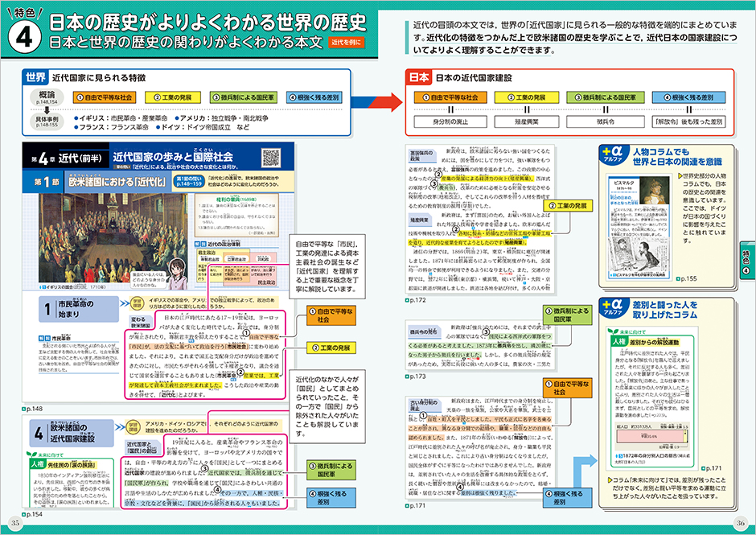Select the red 日本 label
Screen dimensions: 756x535
pos(419,77)
